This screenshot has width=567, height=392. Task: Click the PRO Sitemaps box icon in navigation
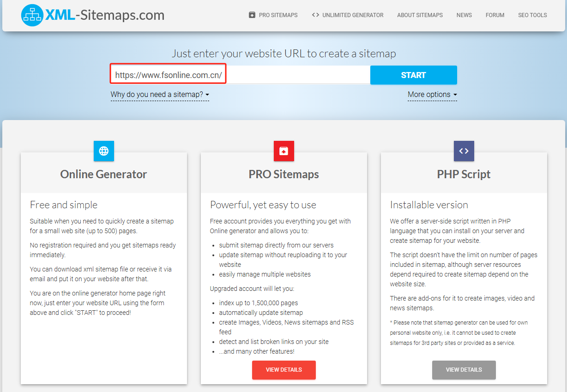coord(252,15)
